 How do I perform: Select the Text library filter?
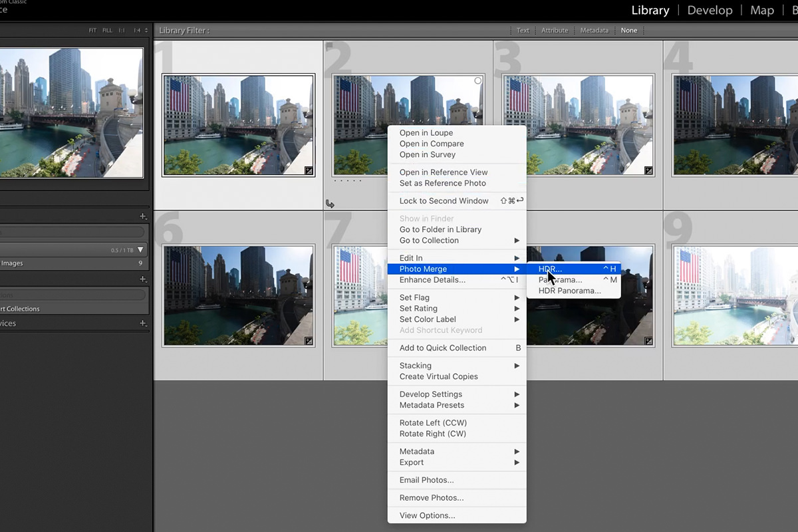[x=523, y=31]
